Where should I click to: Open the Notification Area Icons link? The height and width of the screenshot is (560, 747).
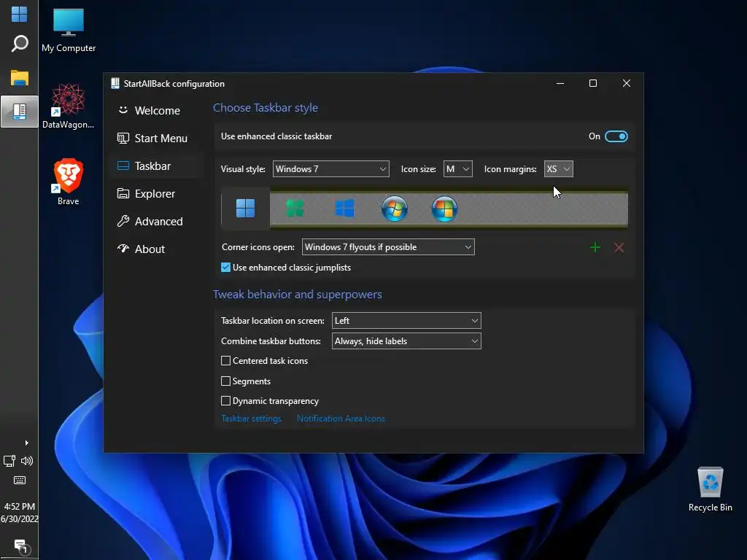tap(341, 419)
